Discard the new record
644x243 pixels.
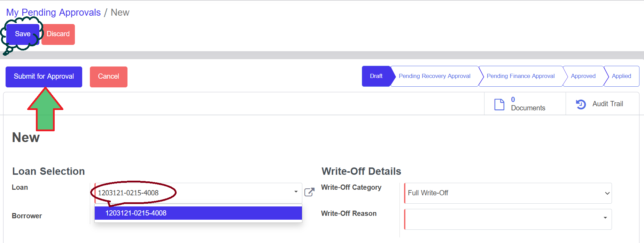(58, 34)
